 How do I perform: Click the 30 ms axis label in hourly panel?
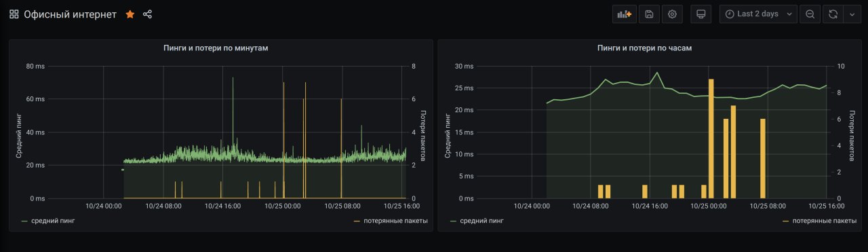point(465,67)
